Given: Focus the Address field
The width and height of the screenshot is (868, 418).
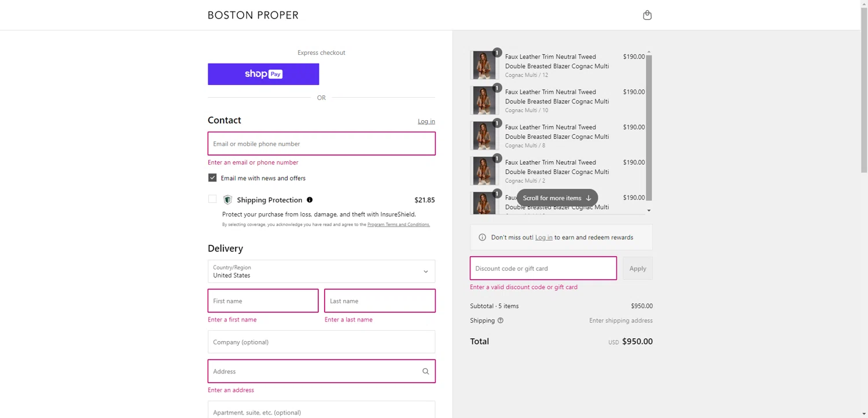Looking at the screenshot, I should 321,371.
